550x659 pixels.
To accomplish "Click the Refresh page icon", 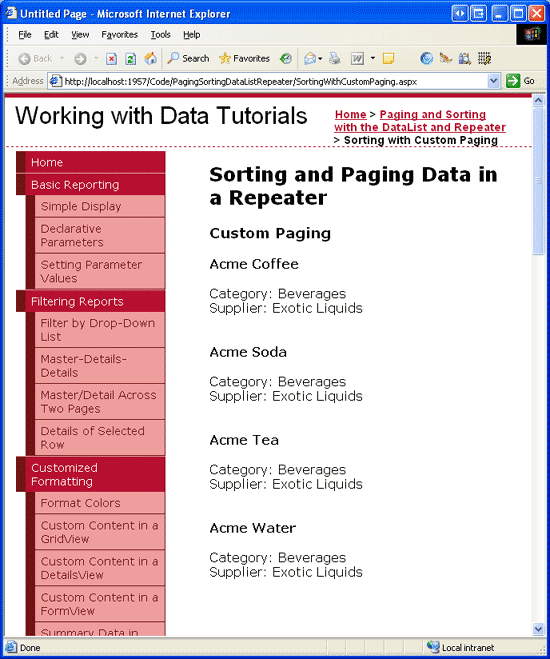I will [130, 59].
